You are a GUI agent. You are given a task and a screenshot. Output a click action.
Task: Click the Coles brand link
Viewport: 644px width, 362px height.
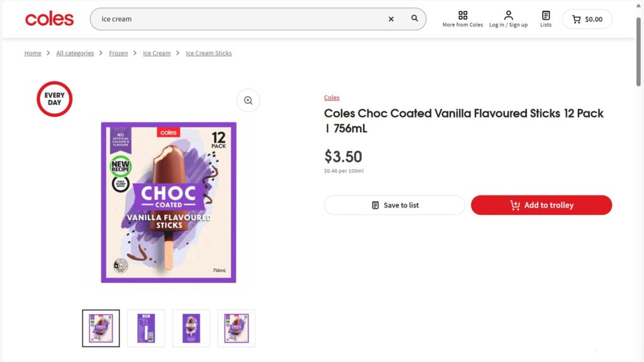331,98
